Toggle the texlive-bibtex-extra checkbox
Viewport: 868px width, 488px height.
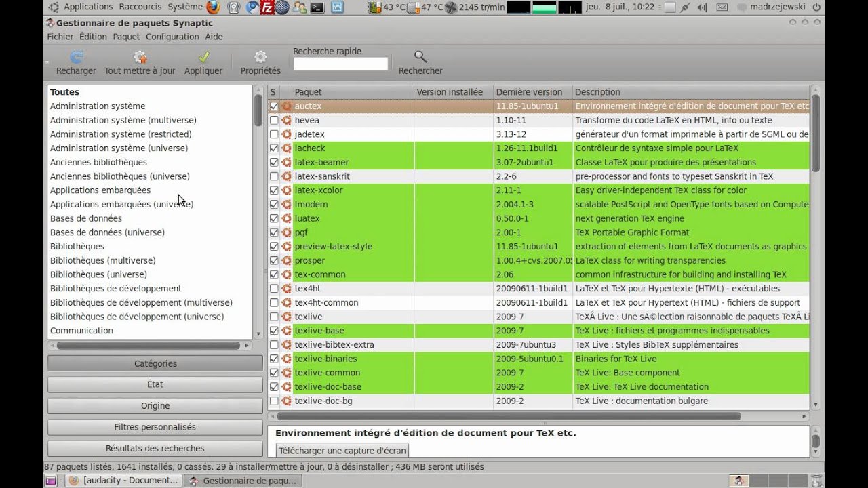tap(274, 344)
